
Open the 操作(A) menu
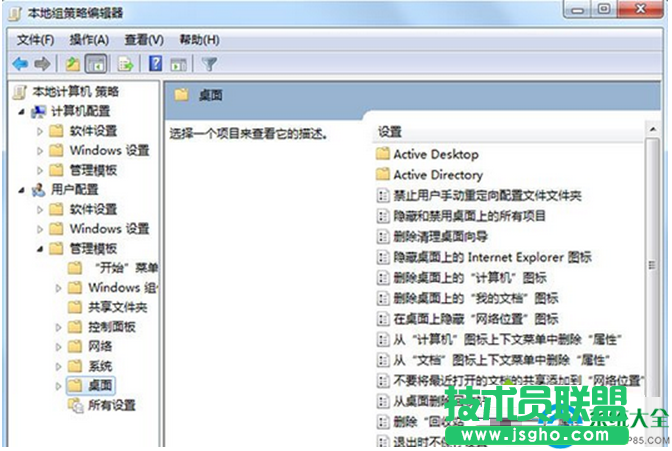[x=89, y=39]
